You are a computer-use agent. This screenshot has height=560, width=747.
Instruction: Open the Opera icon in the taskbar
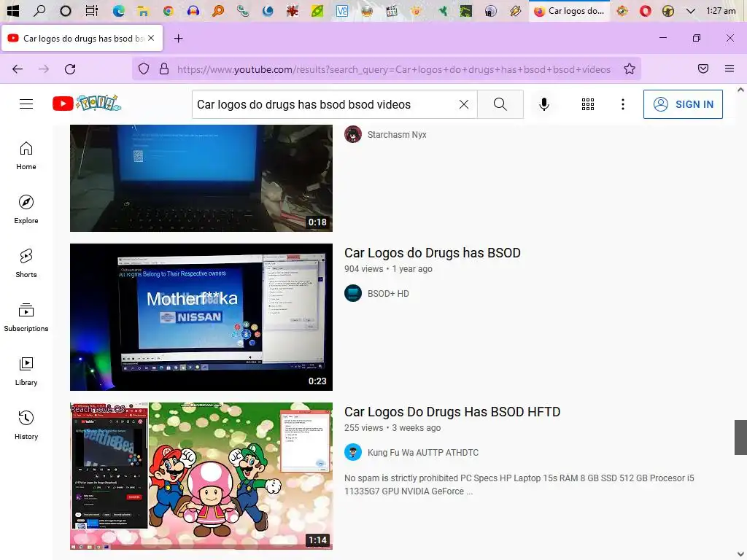click(645, 10)
